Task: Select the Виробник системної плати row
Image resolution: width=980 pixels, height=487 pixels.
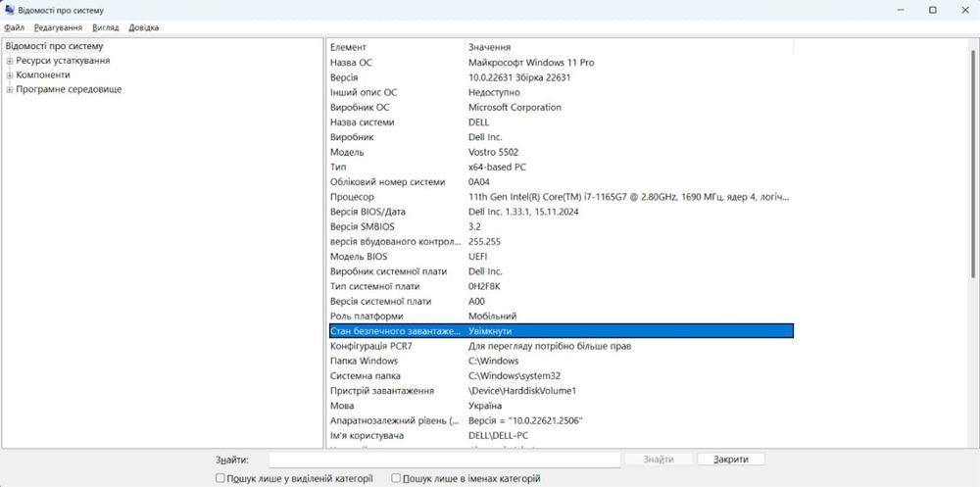Action: click(x=562, y=271)
